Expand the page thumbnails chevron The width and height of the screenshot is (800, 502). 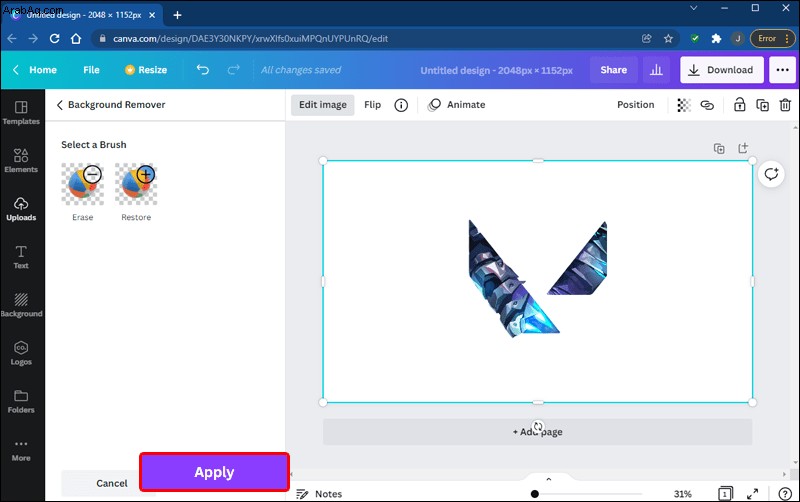548,479
